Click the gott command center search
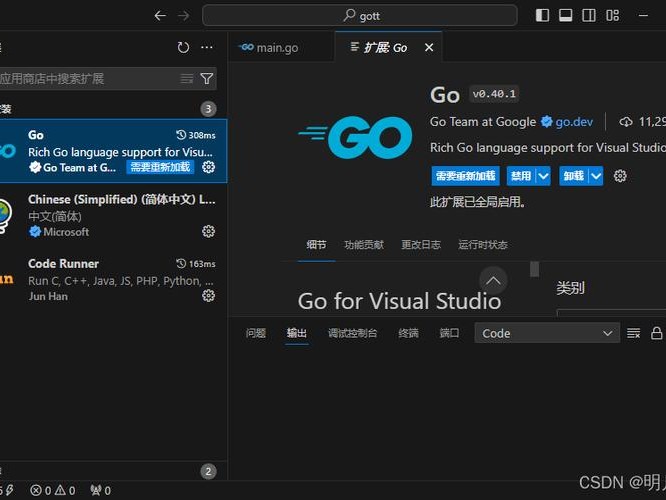This screenshot has height=500, width=666. tap(360, 16)
